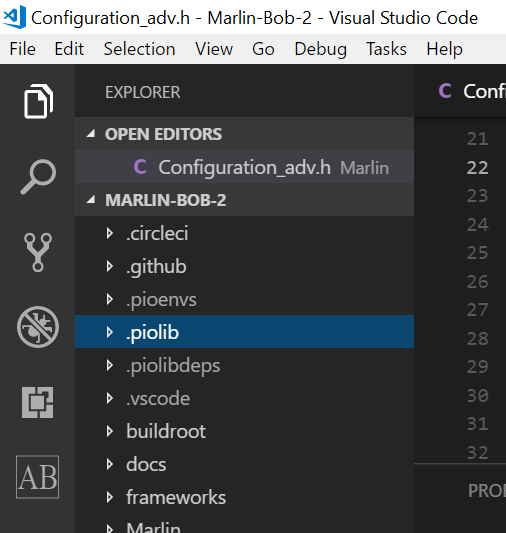Open the Source Control branch icon
The width and height of the screenshot is (506, 533).
coord(38,252)
